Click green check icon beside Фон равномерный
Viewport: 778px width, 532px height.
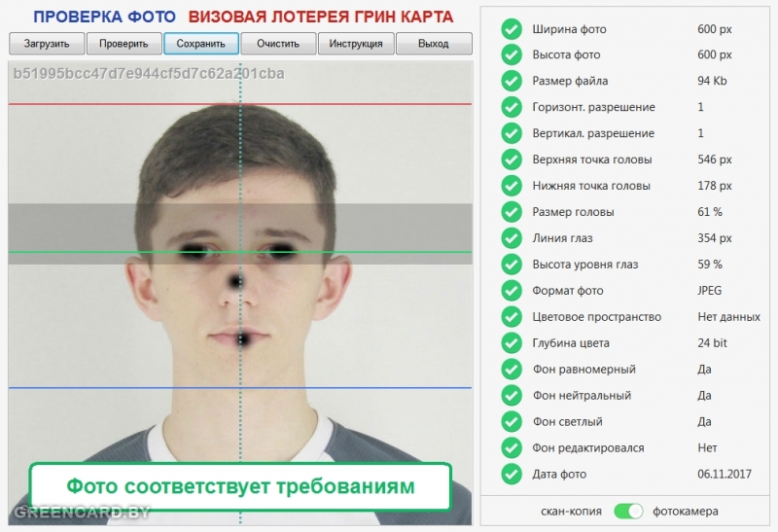click(512, 370)
